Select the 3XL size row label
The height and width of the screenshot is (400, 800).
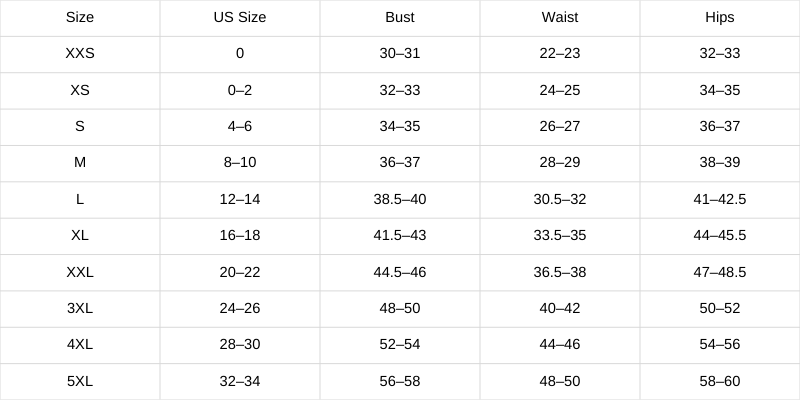[x=80, y=308]
